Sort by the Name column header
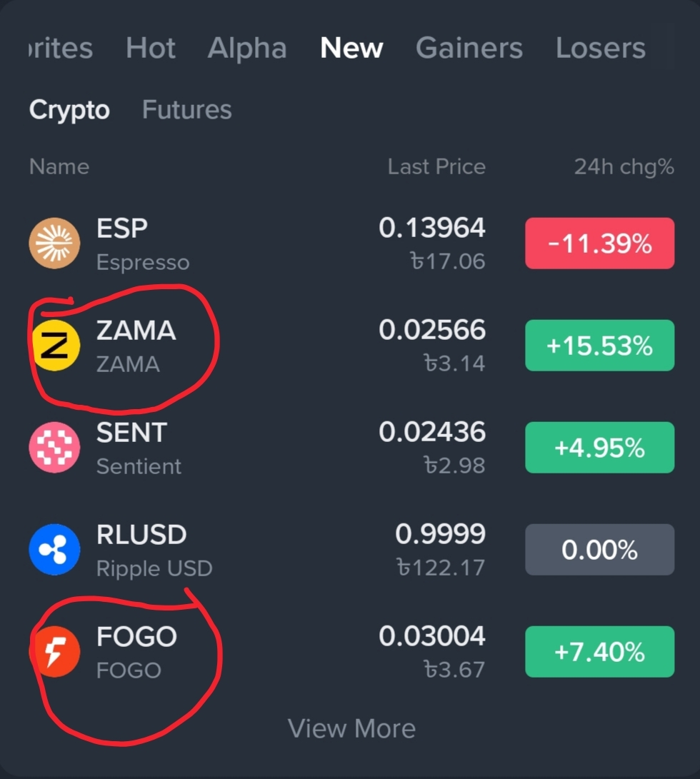The height and width of the screenshot is (779, 700). click(x=59, y=166)
